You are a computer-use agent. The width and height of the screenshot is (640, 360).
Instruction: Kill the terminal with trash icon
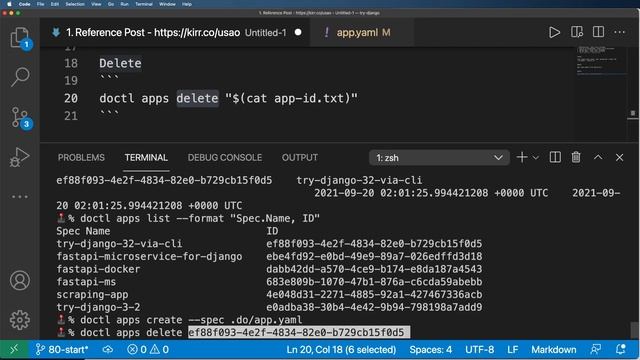click(576, 157)
